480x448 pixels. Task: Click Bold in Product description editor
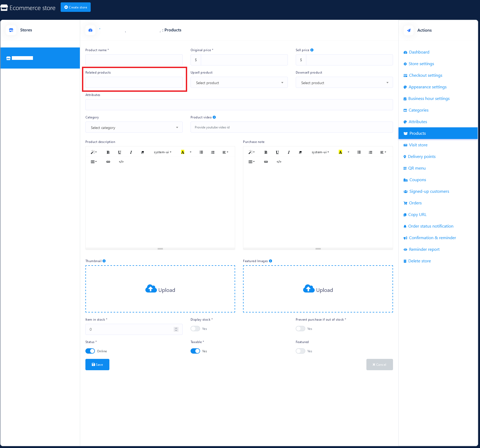click(108, 152)
